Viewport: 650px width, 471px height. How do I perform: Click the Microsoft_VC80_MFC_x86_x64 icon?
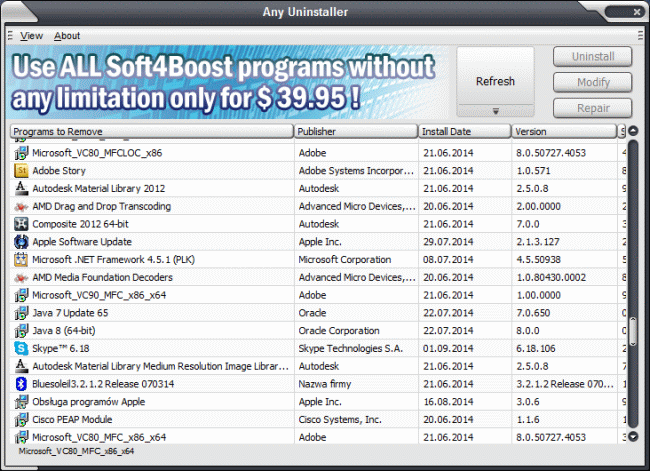[x=21, y=437]
